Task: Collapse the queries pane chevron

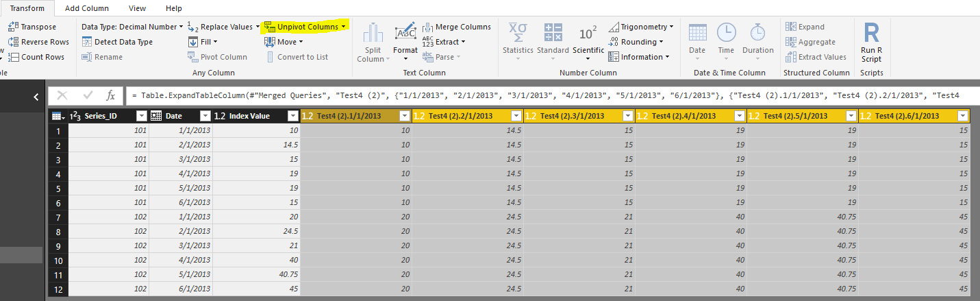Action: tap(36, 97)
